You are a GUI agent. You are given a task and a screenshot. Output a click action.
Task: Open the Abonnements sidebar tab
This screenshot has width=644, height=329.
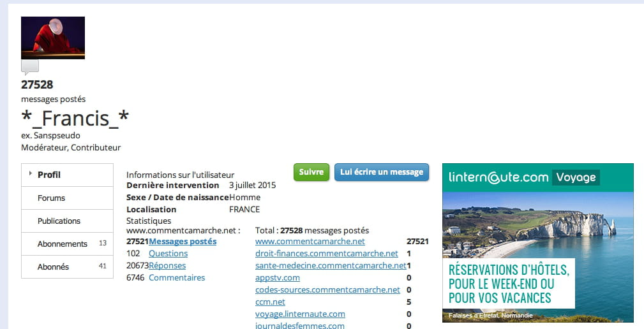[68, 244]
